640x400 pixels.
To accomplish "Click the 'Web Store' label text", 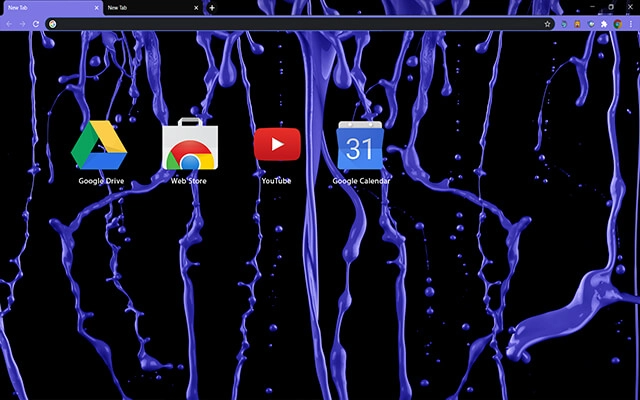I will pyautogui.click(x=189, y=181).
